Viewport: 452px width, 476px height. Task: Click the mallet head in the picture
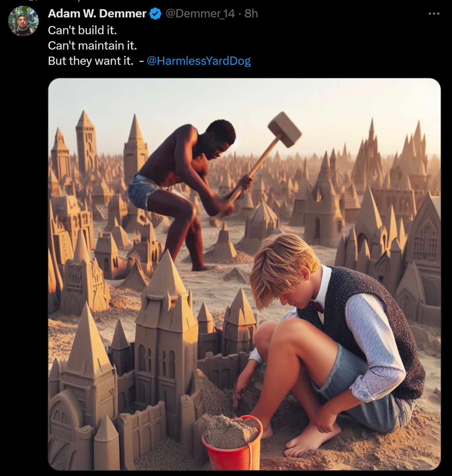click(x=285, y=129)
